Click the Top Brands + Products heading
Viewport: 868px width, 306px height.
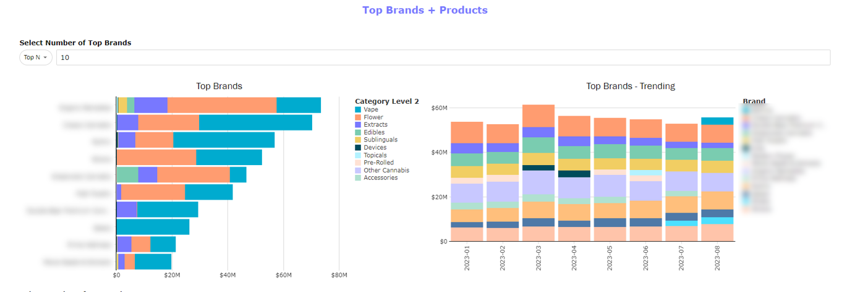click(425, 11)
